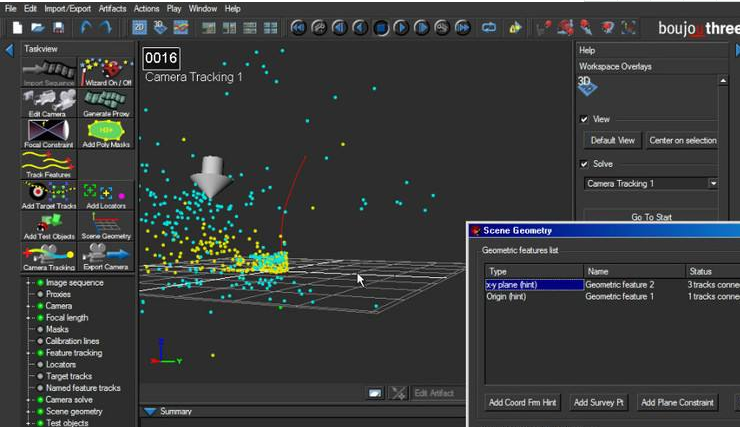Uncheck the View checkbox
The image size is (740, 427).
(x=585, y=119)
